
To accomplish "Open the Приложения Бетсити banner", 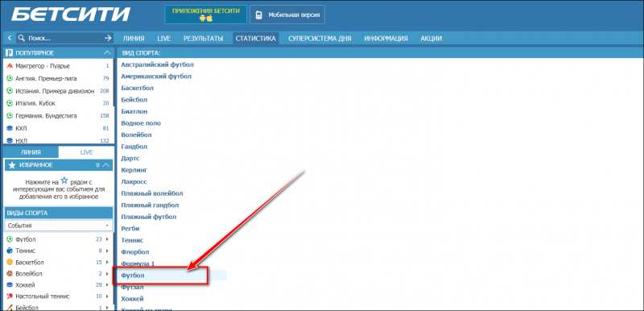I will tap(206, 15).
